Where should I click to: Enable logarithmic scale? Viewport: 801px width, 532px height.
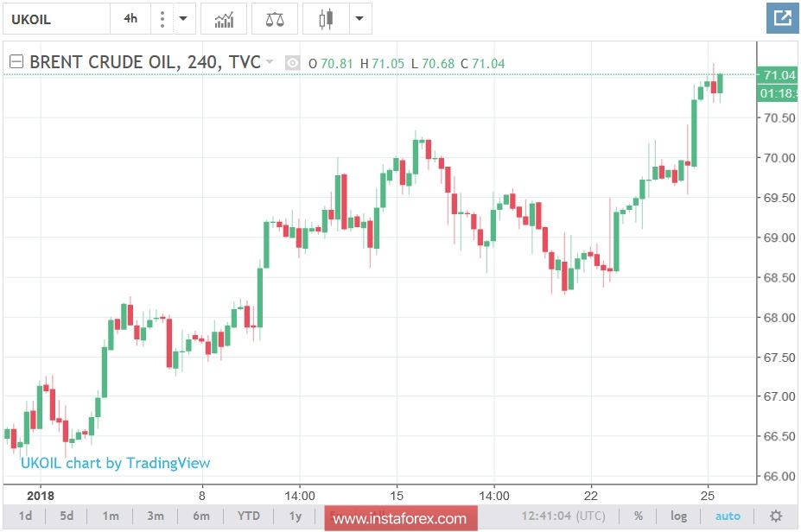click(x=678, y=516)
